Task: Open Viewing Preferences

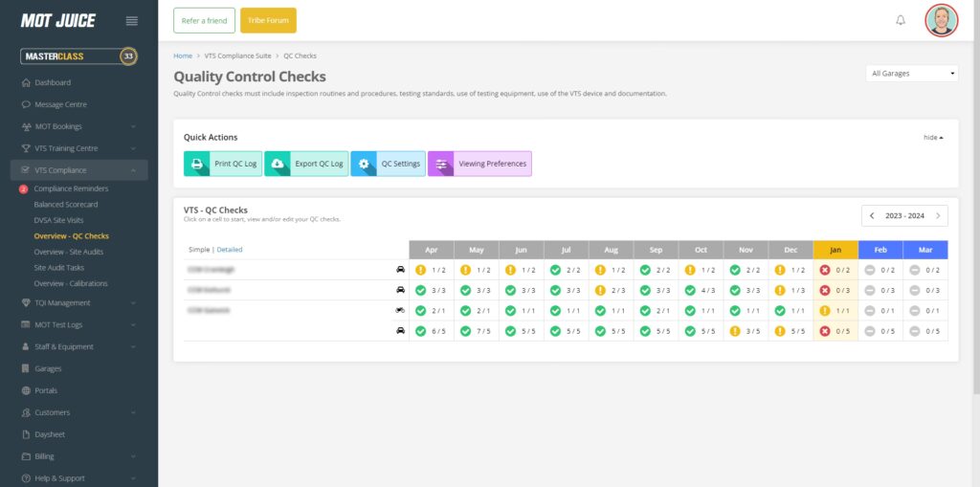Action: pyautogui.click(x=479, y=164)
